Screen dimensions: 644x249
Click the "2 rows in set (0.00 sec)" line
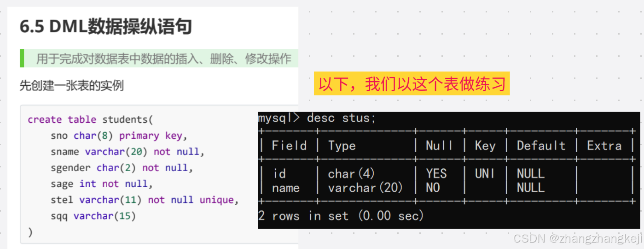coord(341,216)
